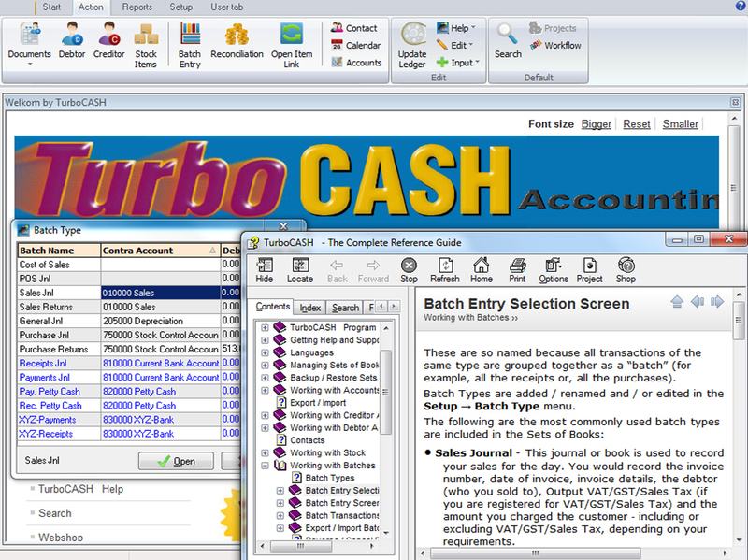Select the Export / Import help topic
Screen dimensions: 748x560
point(318,403)
